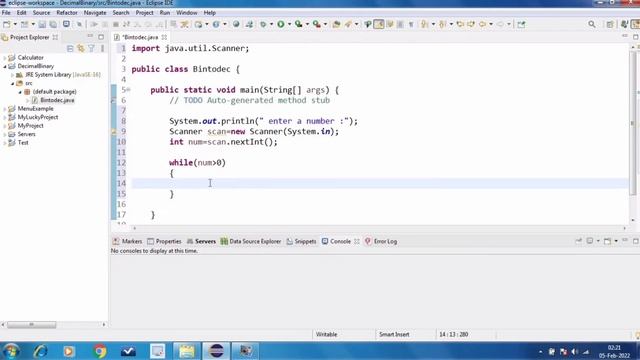
Task: Open the Refactor menu
Action: 67,13
